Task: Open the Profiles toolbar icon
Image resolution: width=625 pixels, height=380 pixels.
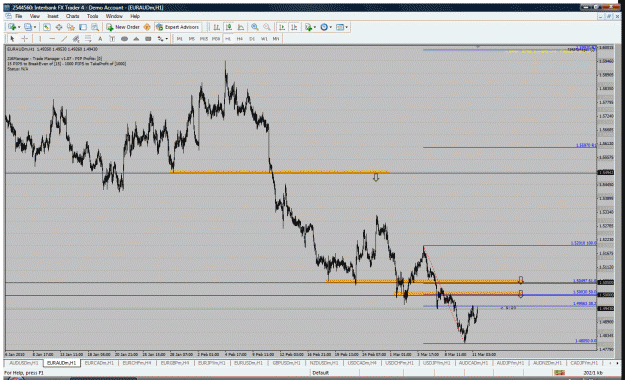Action: pos(28,27)
